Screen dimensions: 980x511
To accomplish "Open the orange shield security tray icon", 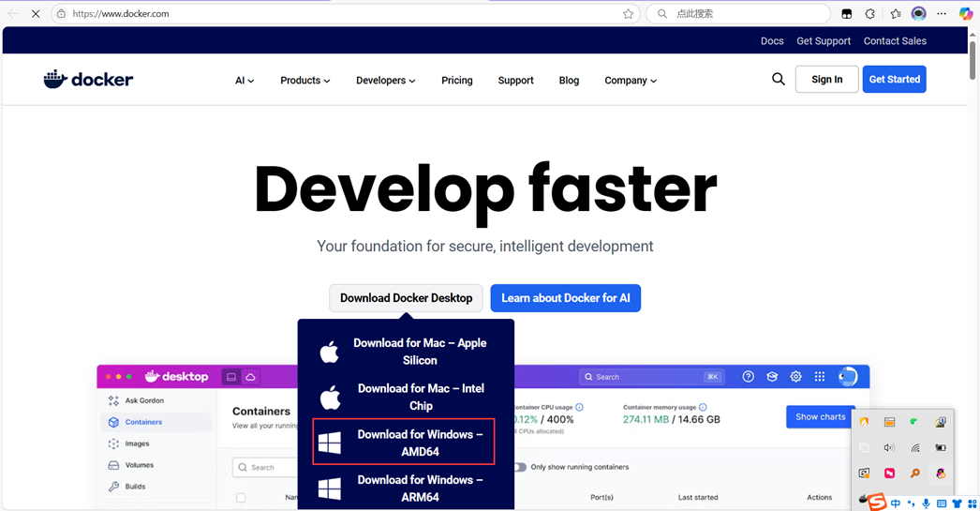I will 864,422.
